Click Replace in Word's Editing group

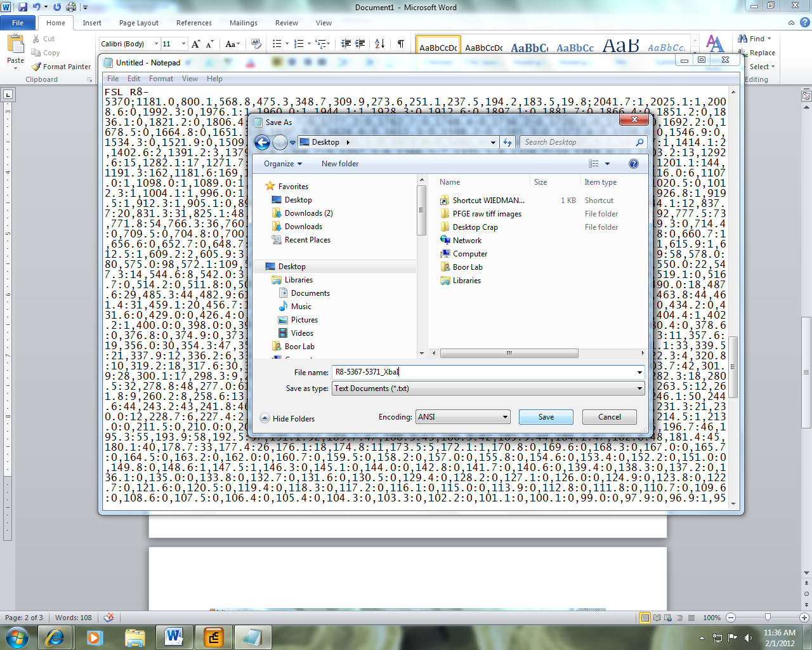[x=756, y=53]
